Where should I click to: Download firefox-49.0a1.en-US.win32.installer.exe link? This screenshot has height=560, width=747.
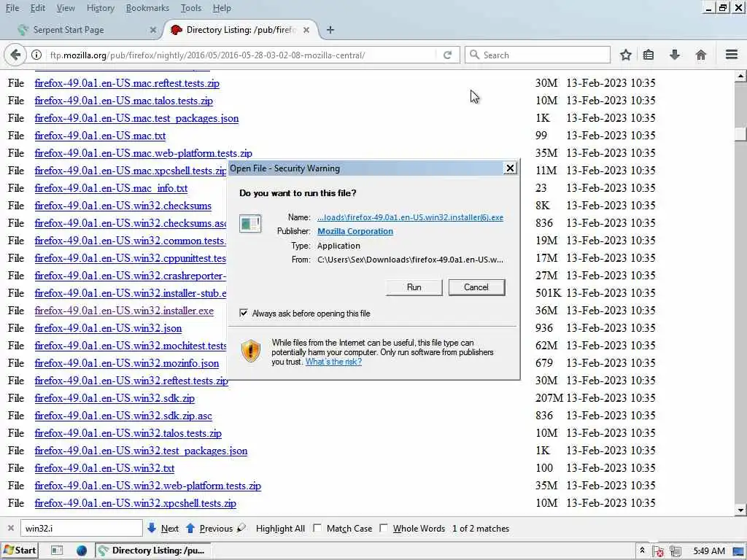(124, 311)
